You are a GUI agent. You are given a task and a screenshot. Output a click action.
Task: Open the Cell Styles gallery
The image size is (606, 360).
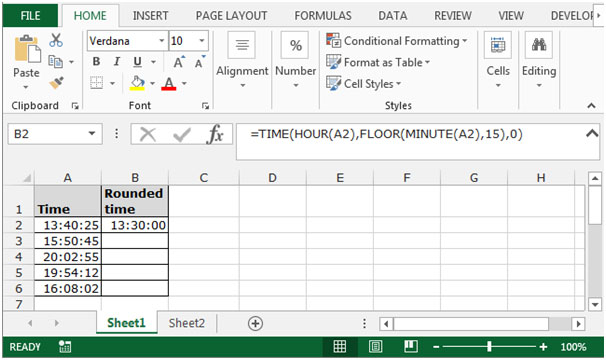tap(364, 84)
